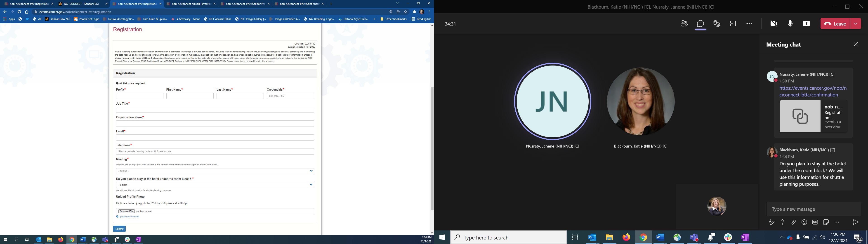Click the Teams reactions icon
The image size is (868, 244).
717,23
